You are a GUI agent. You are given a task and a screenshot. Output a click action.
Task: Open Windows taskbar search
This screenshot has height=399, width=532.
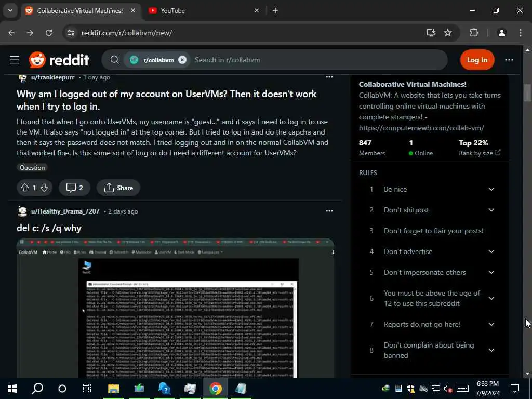pos(37,389)
